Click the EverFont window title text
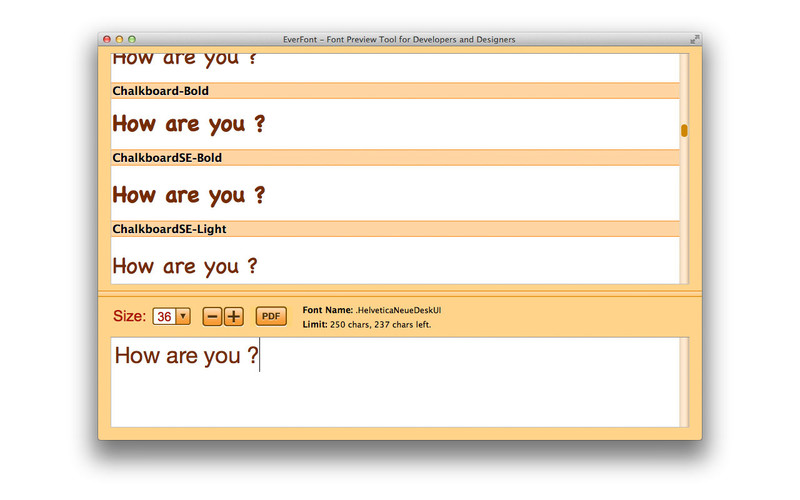 (x=399, y=39)
